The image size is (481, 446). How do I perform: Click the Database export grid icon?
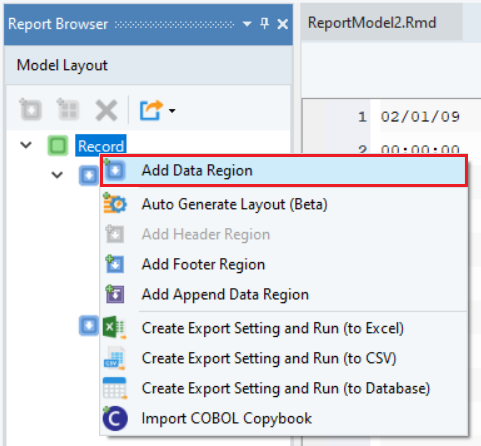115,388
